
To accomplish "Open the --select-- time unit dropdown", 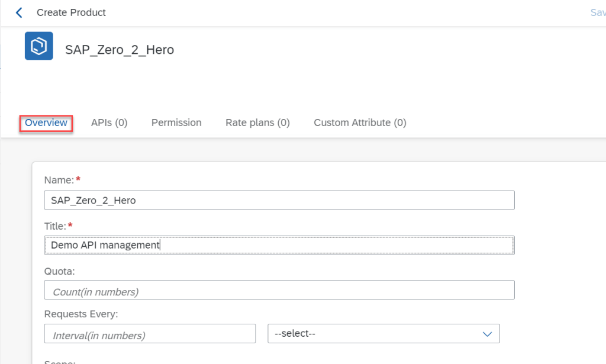I will [x=376, y=334].
